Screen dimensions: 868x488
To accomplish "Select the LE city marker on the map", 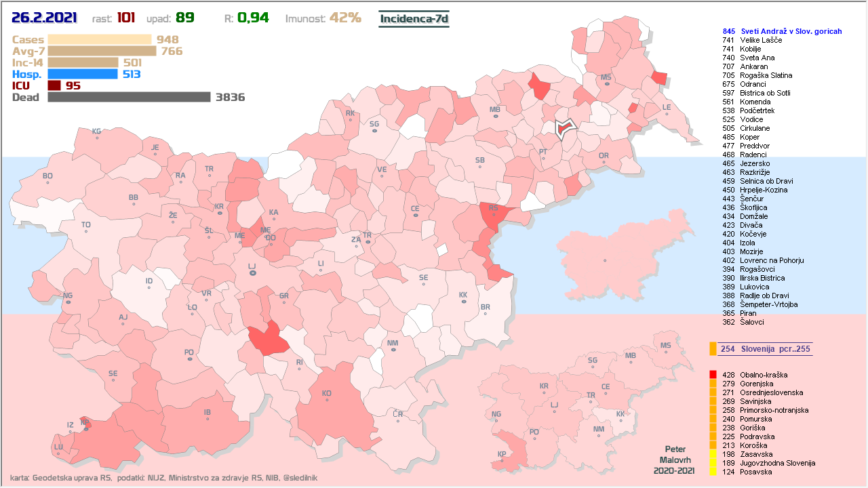I will (x=666, y=113).
